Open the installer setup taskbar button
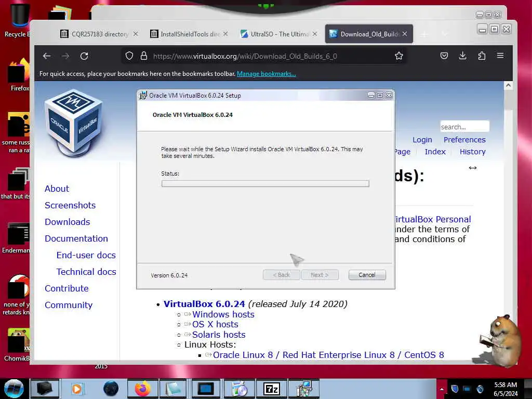This screenshot has height=399, width=532. (304, 389)
